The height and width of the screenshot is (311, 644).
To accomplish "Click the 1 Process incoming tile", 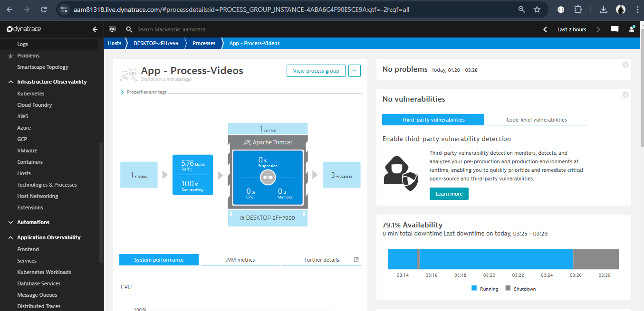I will pos(139,175).
